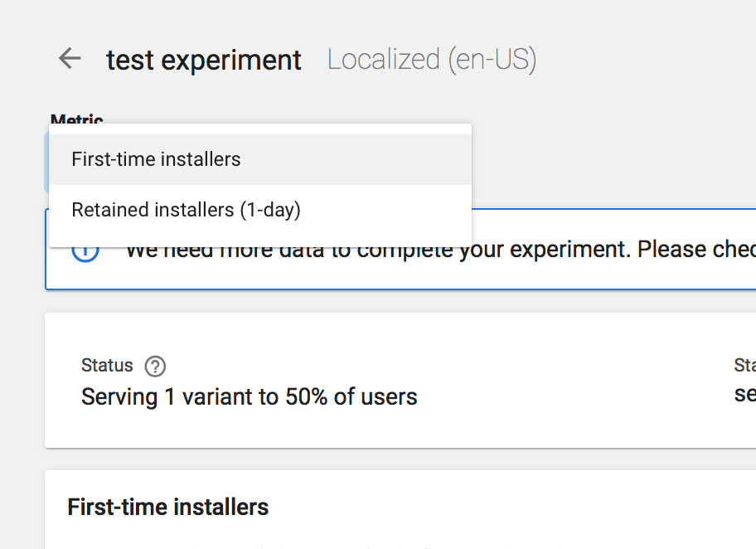Click the blue info icon in the banner
This screenshot has height=549, width=756.
point(85,250)
